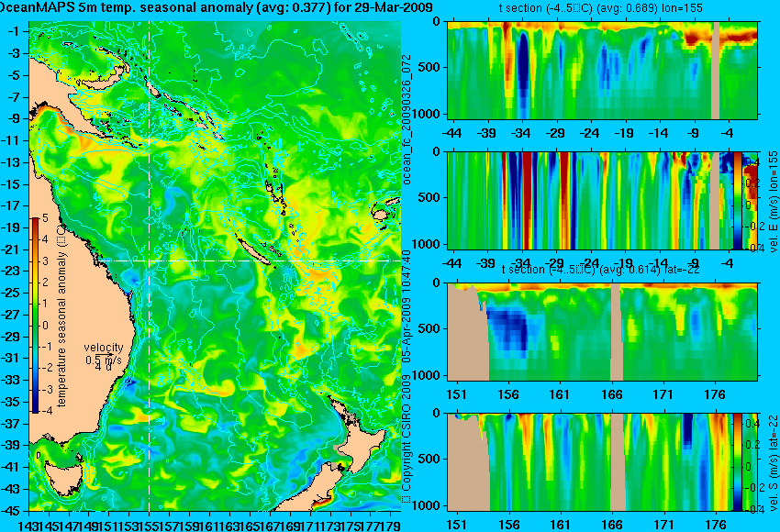Click the 't section' title ending in lat=-22
This screenshot has width=780, height=532.
[601, 270]
